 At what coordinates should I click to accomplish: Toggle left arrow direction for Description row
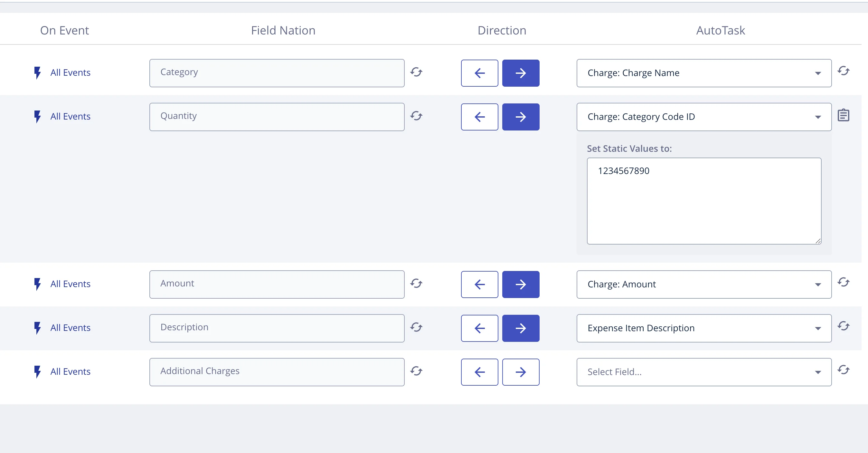[479, 329]
